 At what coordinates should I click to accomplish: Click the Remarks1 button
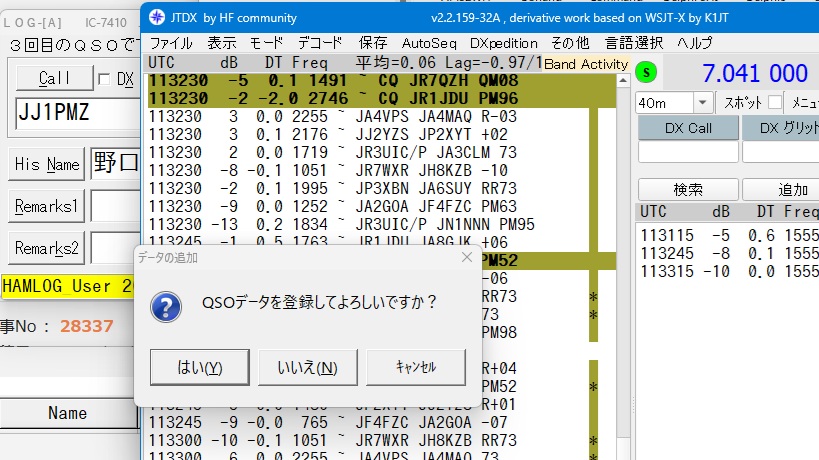(46, 207)
